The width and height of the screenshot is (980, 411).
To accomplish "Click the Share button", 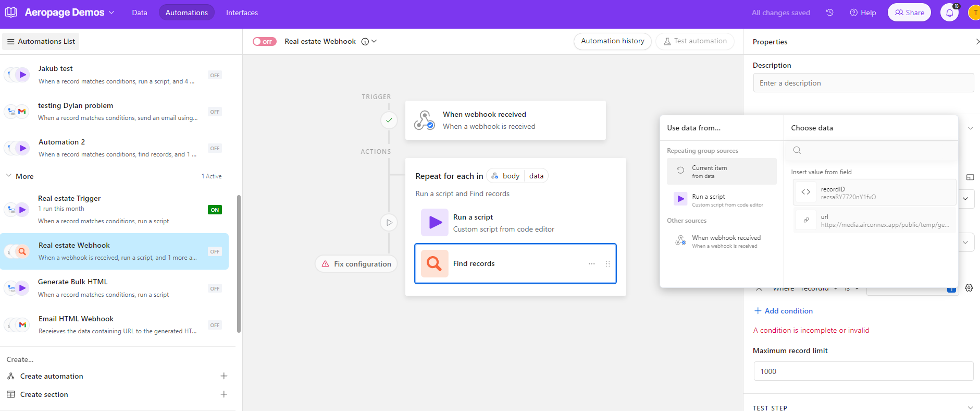I will click(x=909, y=13).
